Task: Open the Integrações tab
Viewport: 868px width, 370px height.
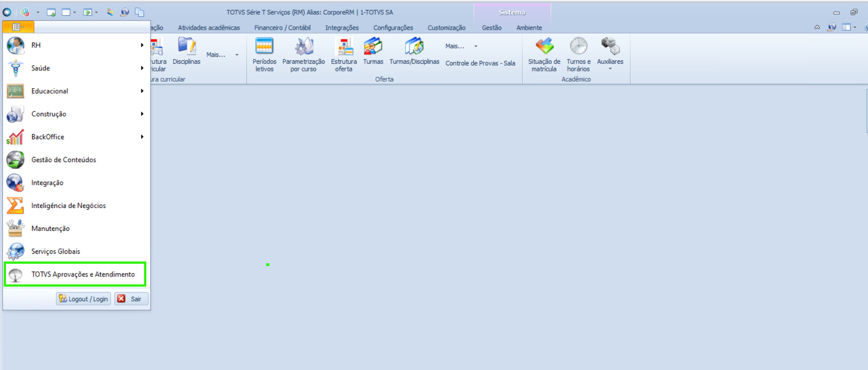Action: click(x=342, y=28)
